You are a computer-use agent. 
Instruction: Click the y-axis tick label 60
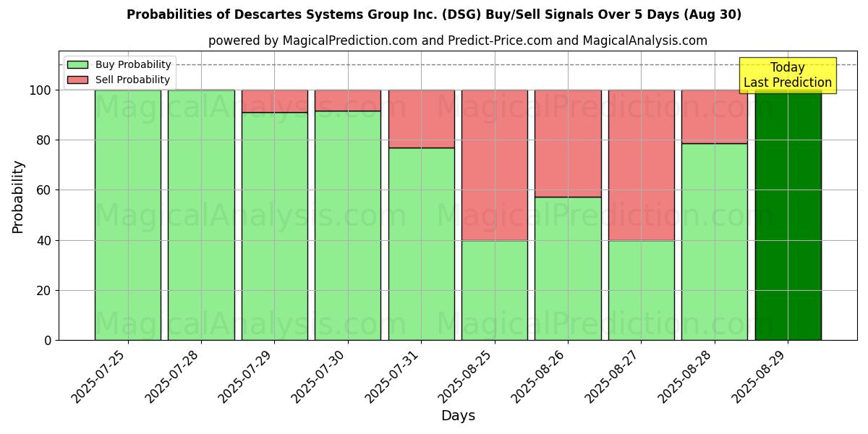tap(45, 190)
